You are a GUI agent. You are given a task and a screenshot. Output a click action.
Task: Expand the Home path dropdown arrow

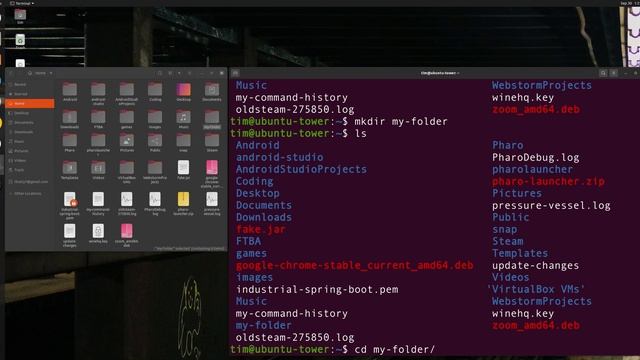pos(51,73)
